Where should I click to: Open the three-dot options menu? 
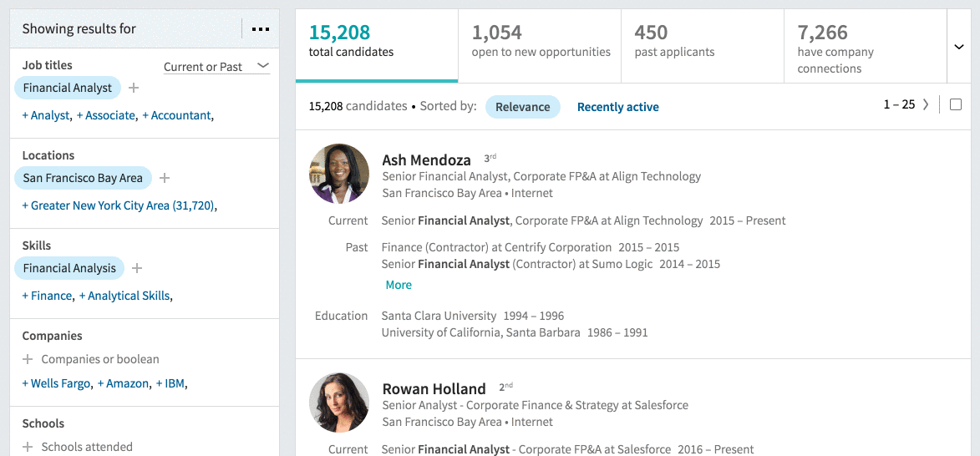260,28
